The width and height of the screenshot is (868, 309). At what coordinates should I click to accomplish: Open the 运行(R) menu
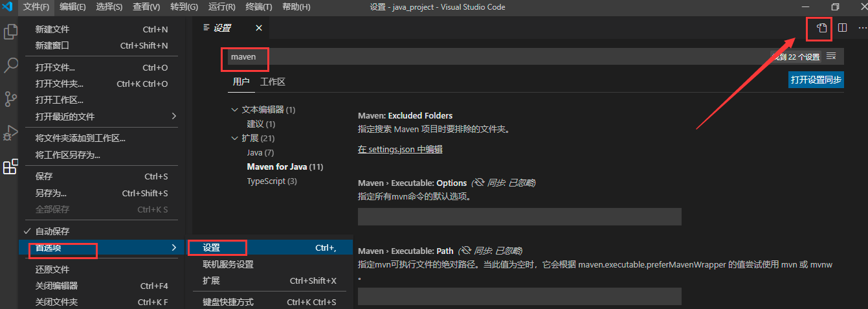coord(222,7)
